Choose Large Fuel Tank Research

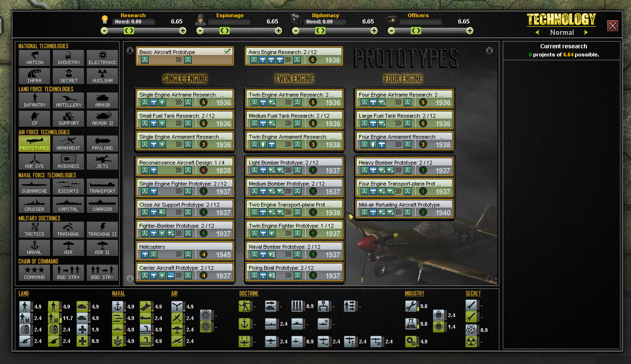(404, 120)
